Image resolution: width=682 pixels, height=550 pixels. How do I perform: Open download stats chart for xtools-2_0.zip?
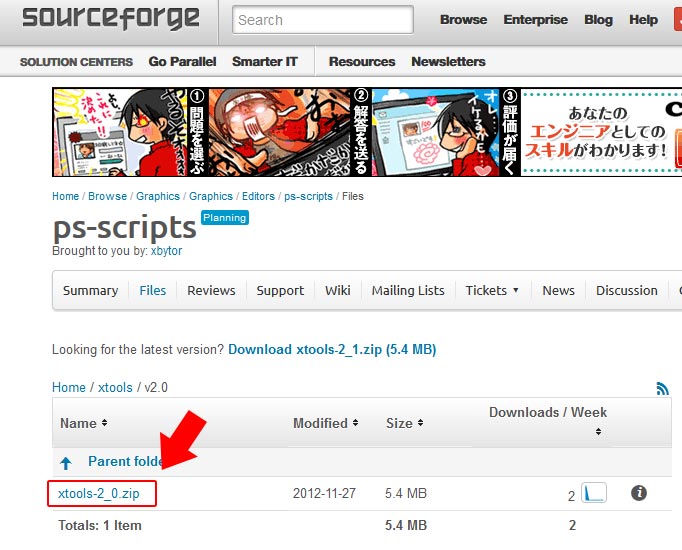click(594, 493)
